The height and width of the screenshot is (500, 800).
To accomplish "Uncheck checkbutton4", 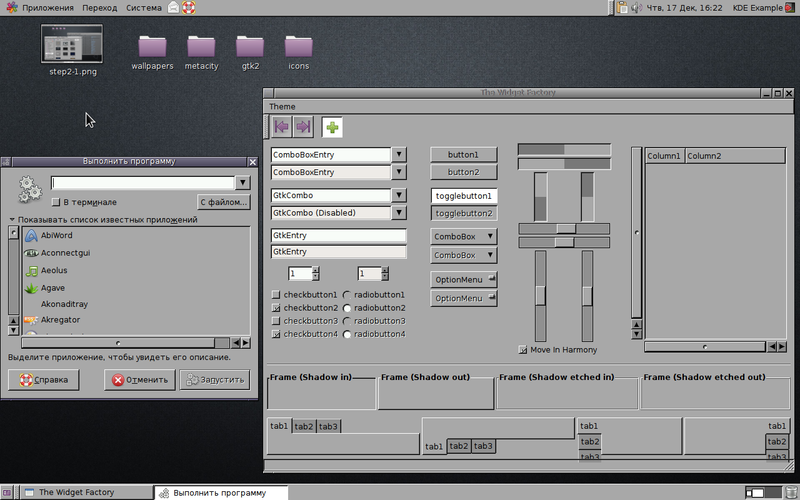I will click(276, 334).
